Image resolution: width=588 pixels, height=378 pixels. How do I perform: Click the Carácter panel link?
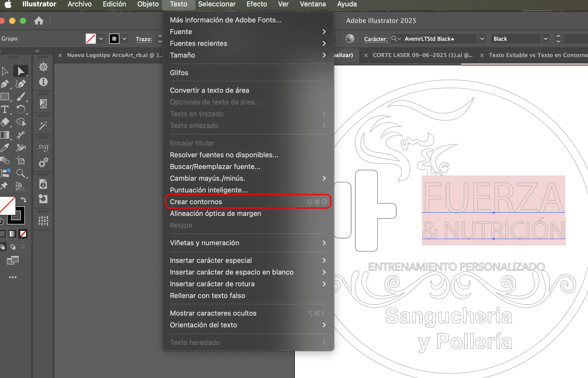(376, 39)
